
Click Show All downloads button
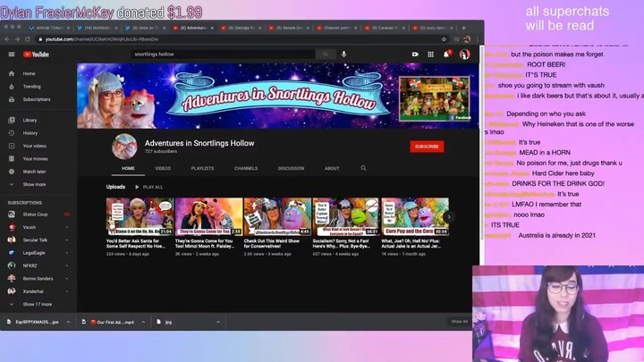[x=459, y=322]
